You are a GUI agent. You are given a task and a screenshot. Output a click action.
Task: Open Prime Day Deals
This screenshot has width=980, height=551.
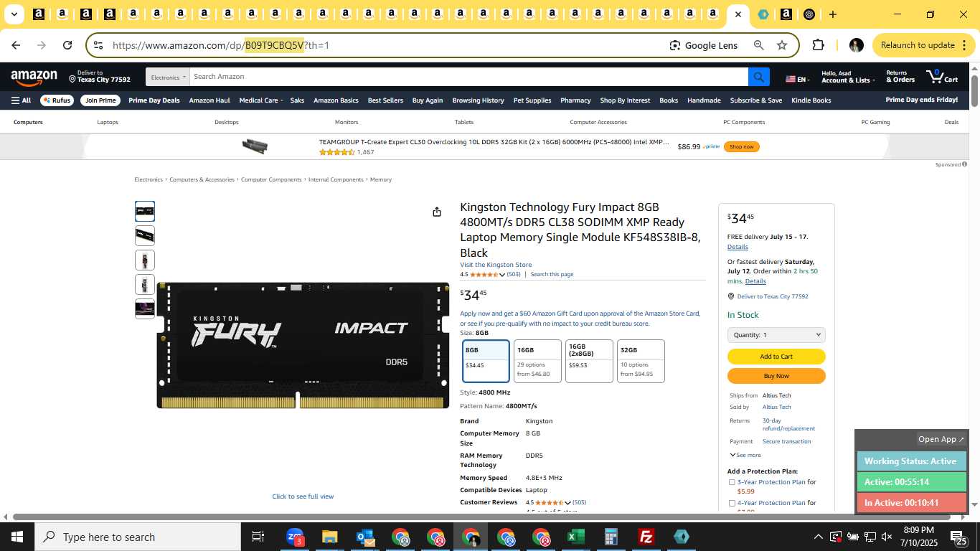coord(154,100)
